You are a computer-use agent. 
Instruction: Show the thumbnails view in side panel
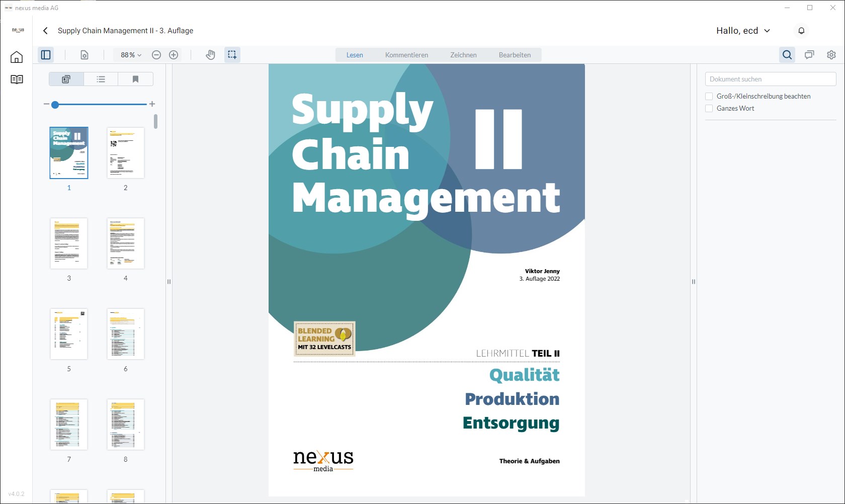(x=66, y=79)
